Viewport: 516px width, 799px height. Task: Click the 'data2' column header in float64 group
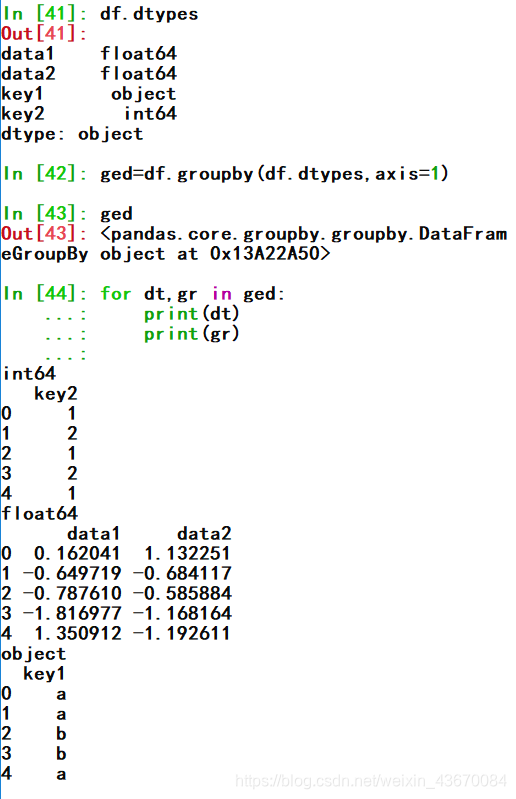point(204,534)
